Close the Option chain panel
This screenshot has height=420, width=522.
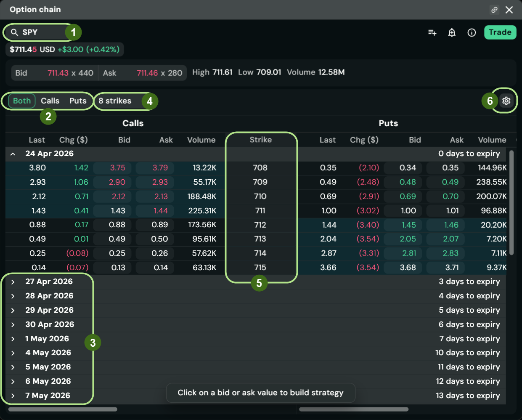(x=509, y=10)
